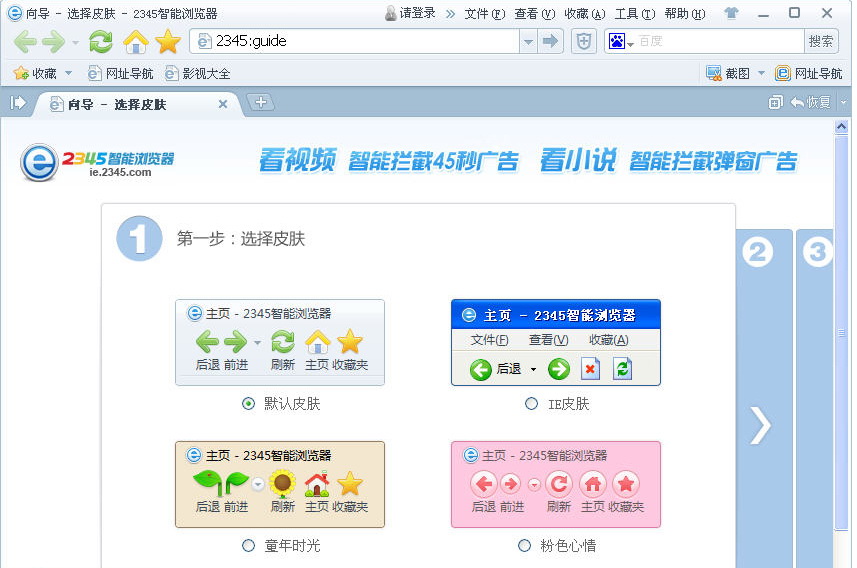Open the skin T-shirt icon in title bar

click(731, 13)
